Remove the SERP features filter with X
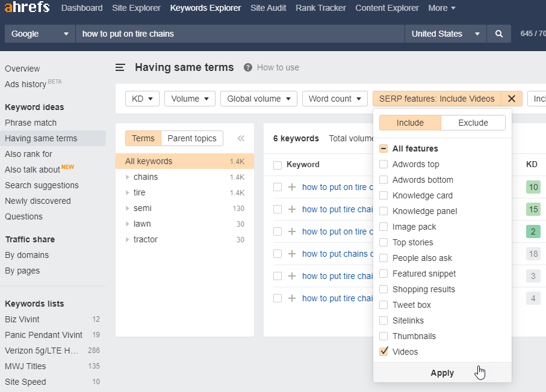This screenshot has width=546, height=392. click(x=512, y=99)
